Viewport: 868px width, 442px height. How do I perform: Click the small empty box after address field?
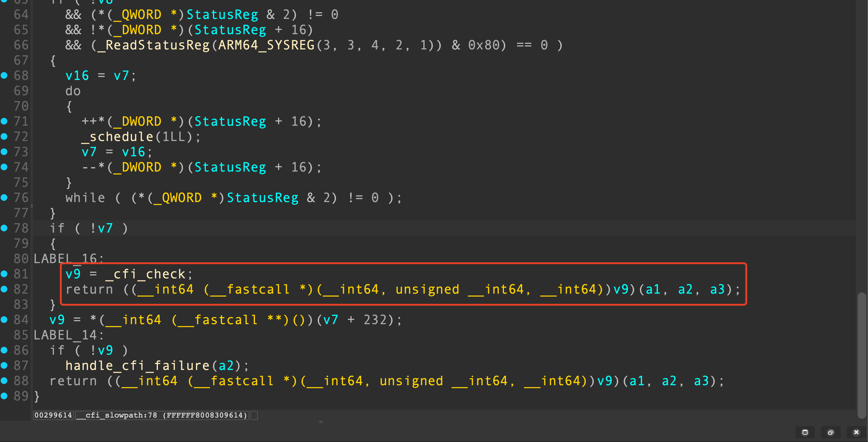tap(254, 415)
